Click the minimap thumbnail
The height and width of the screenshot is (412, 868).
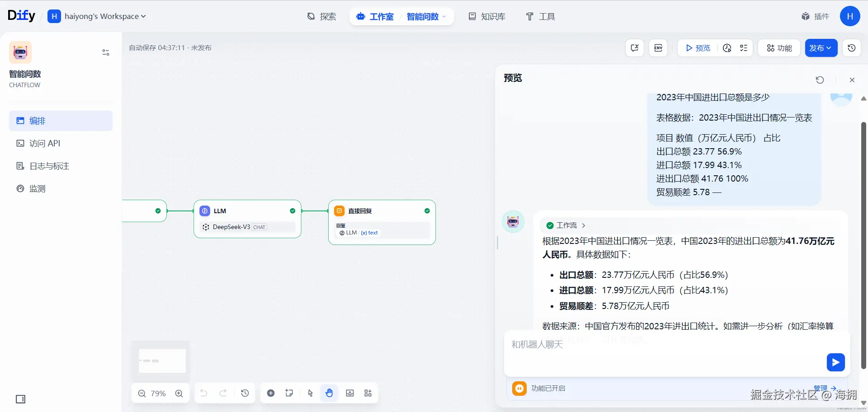161,360
